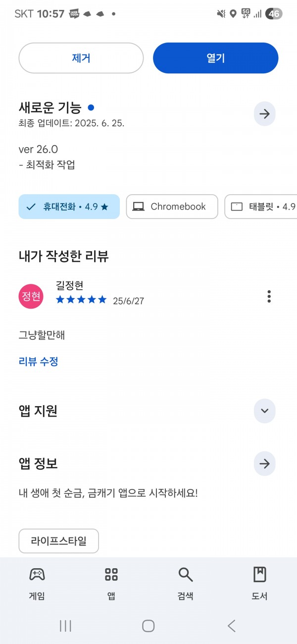Tap the five-star rating on my review

pos(81,299)
